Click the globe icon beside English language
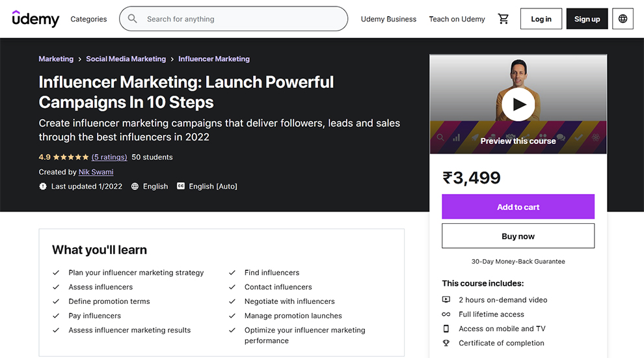This screenshot has height=358, width=644. (135, 186)
